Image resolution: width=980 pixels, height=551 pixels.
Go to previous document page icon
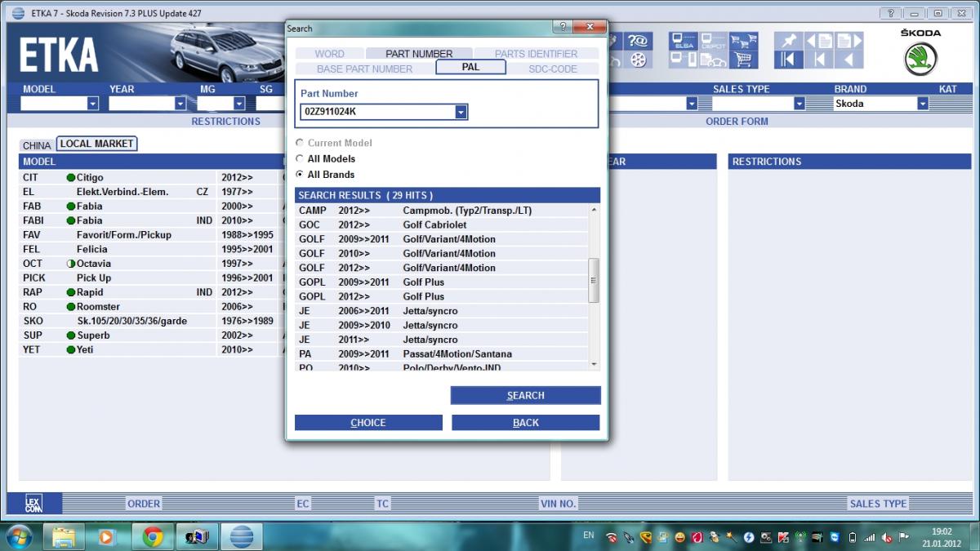[819, 41]
